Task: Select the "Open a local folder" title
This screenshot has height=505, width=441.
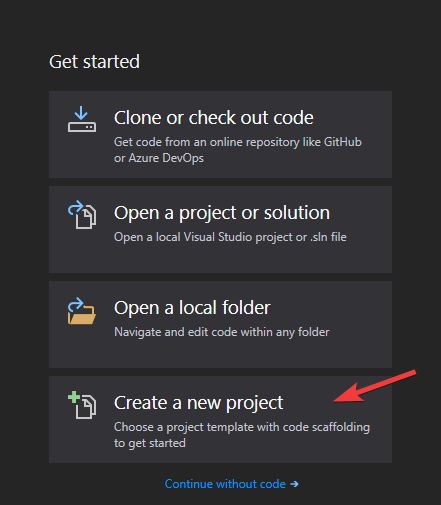Action: tap(192, 307)
